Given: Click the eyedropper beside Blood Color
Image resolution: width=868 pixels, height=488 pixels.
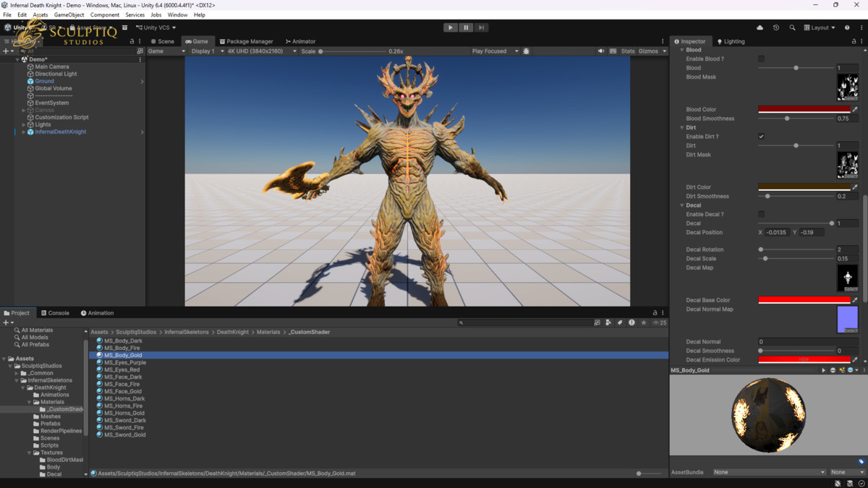Looking at the screenshot, I should point(855,110).
